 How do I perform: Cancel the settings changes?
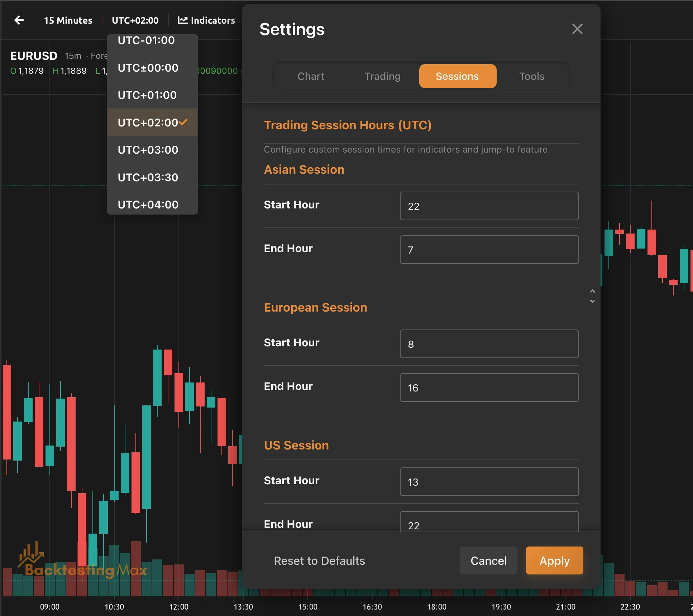[488, 560]
